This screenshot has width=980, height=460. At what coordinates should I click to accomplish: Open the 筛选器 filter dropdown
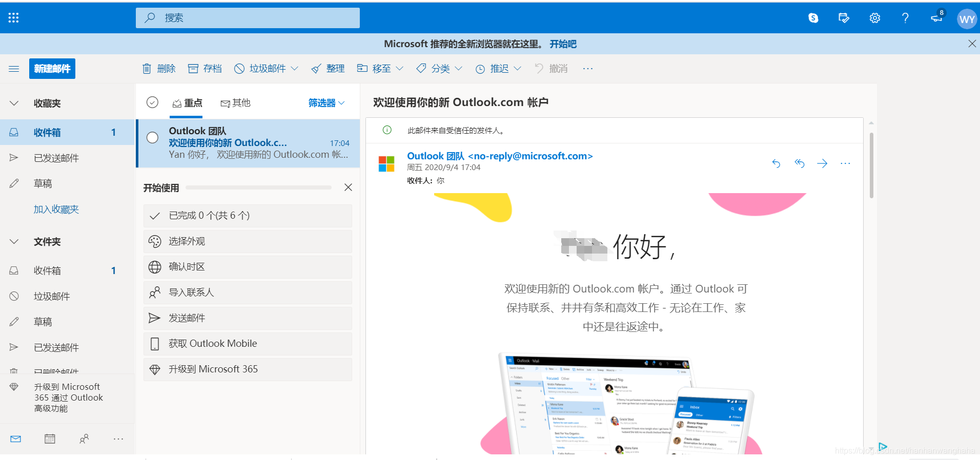click(x=326, y=103)
